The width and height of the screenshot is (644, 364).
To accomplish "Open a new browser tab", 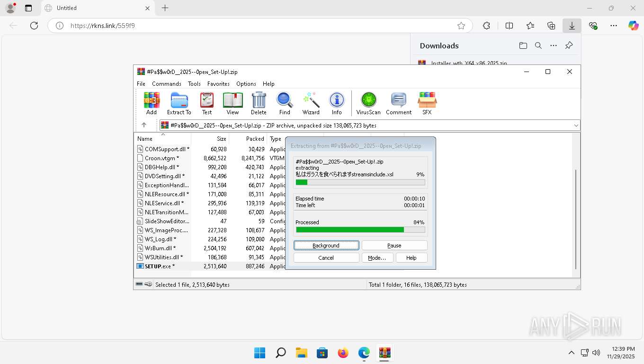I will tap(165, 8).
